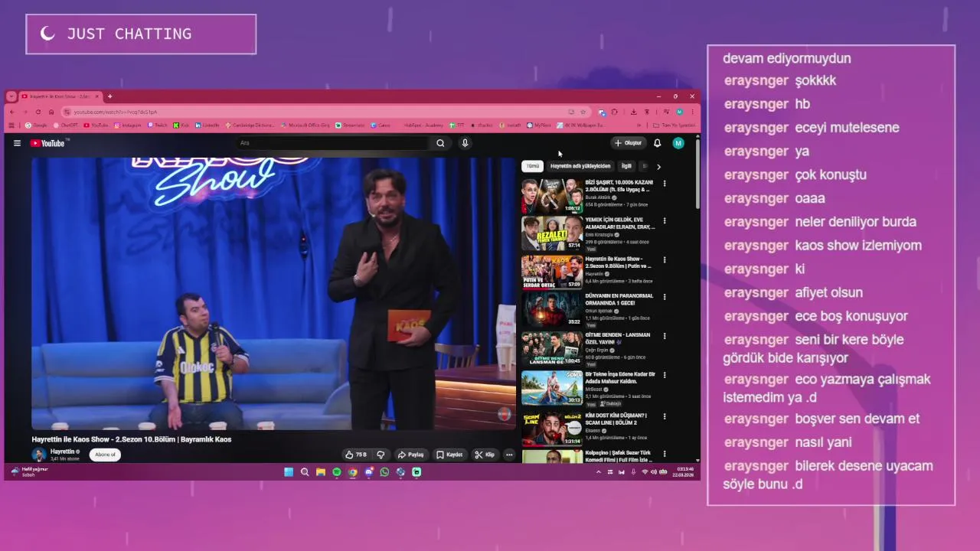Open a new browser tab with plus
The height and width of the screenshot is (551, 980).
pos(109,96)
